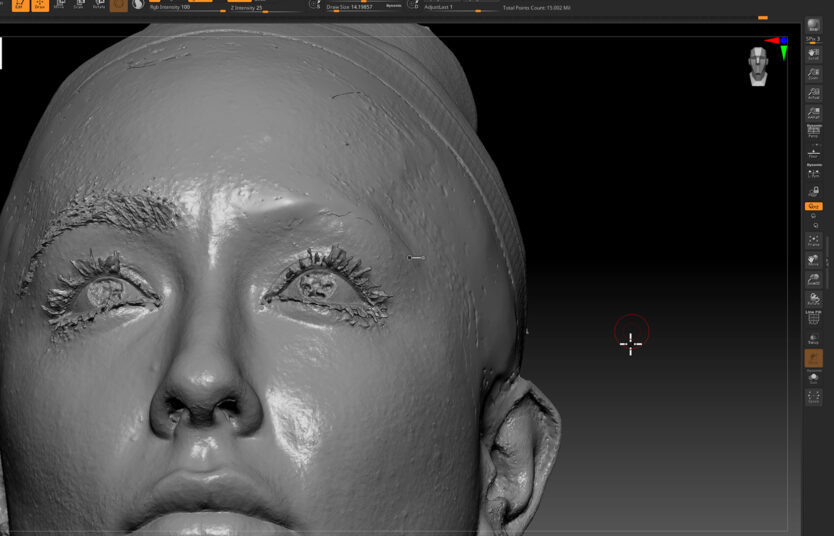Toggle Local symmetry L.Sym button
The width and height of the screenshot is (834, 536).
(813, 173)
